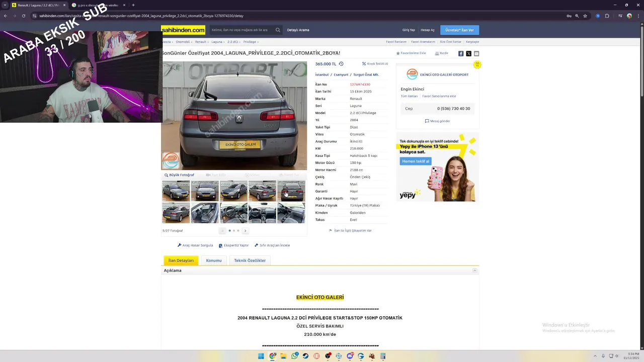Open the price history clock icon

(x=341, y=64)
